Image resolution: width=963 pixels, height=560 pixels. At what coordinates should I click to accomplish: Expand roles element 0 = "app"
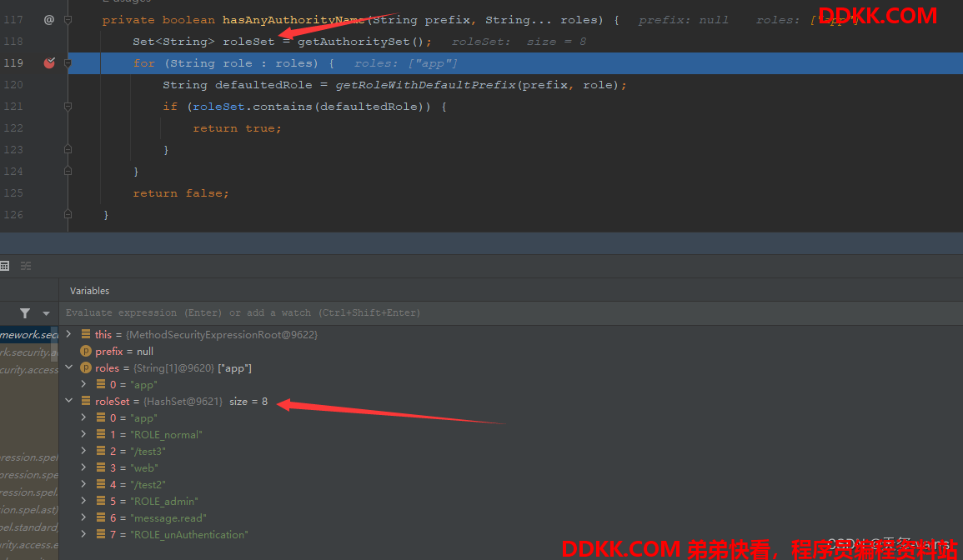[x=83, y=384]
